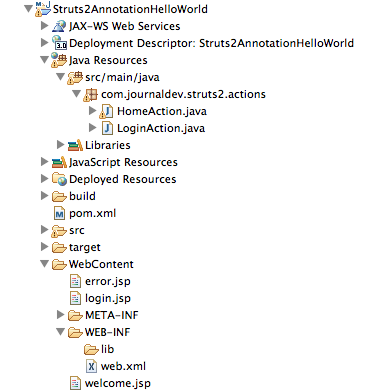
Task: Select the login.jsp file
Action: pos(100,298)
